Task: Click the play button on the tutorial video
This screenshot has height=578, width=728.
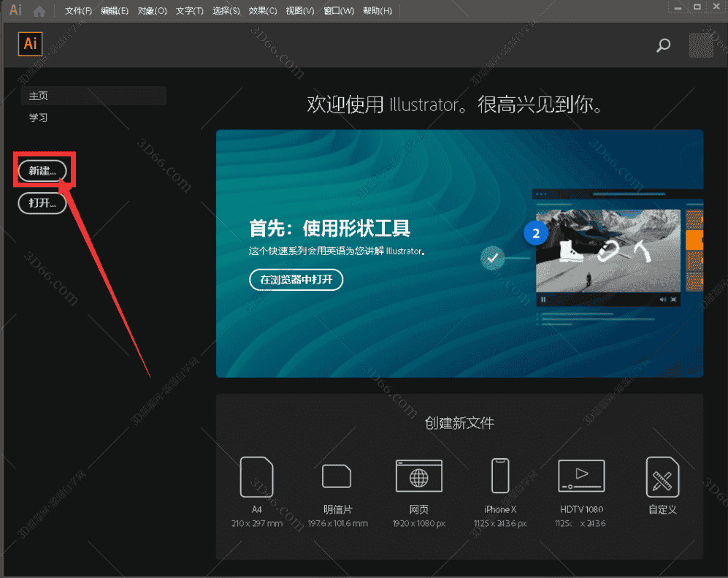Action: pos(543,300)
